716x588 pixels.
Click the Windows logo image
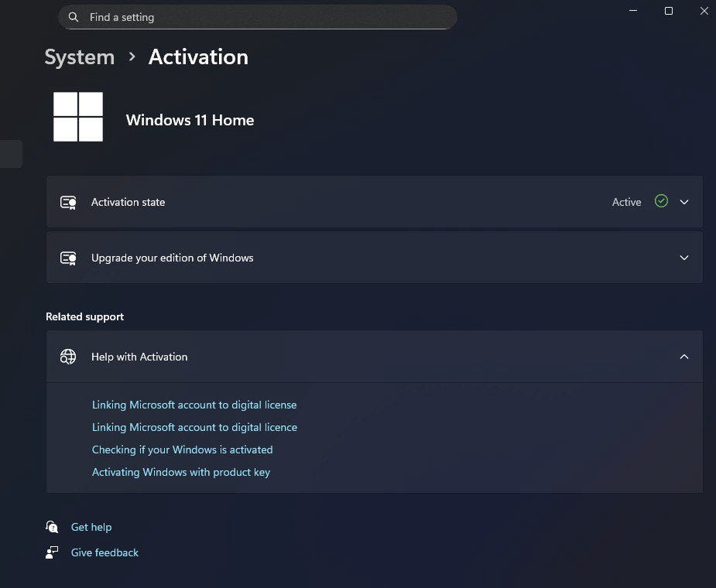pos(78,117)
